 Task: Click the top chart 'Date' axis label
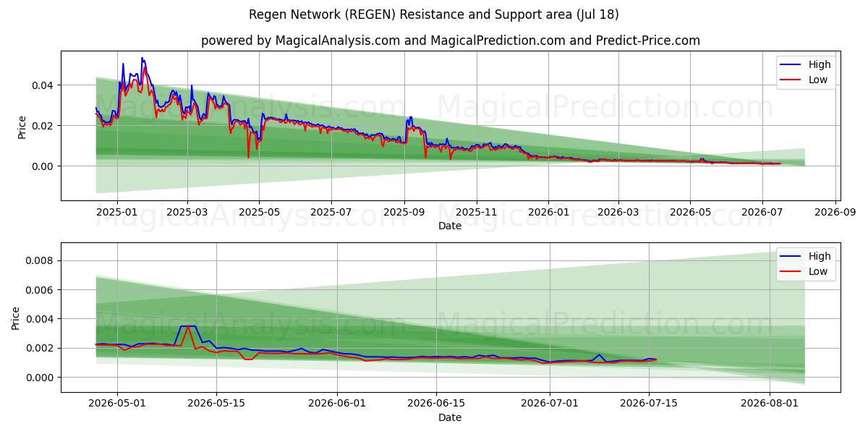[x=450, y=226]
